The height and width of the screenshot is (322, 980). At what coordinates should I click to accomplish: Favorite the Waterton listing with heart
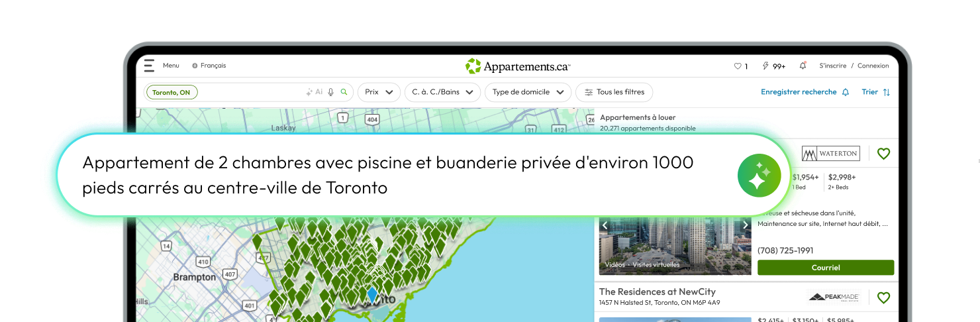point(883,154)
